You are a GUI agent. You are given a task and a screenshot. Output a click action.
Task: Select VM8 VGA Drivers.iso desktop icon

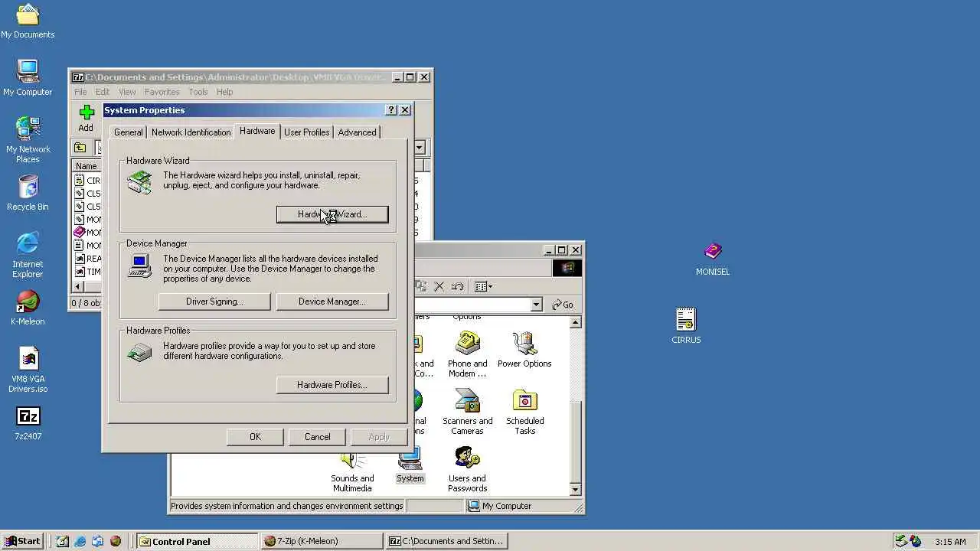click(28, 370)
